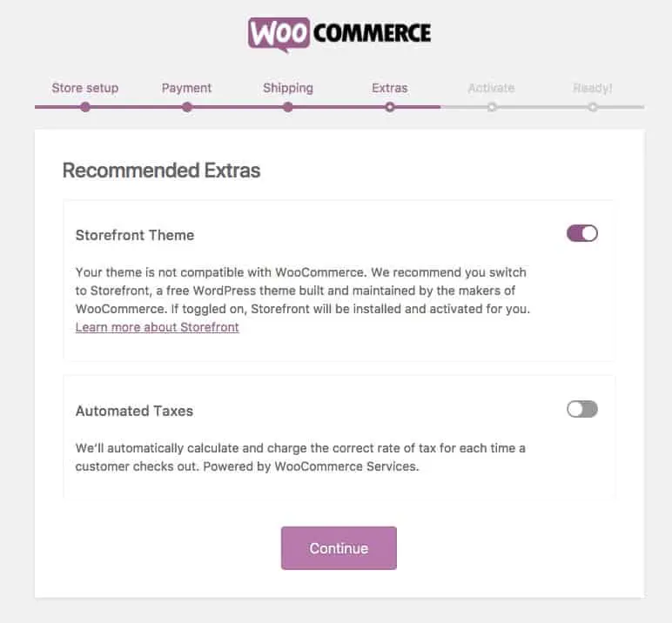Go to Payment step label
The height and width of the screenshot is (623, 672).
pos(187,88)
